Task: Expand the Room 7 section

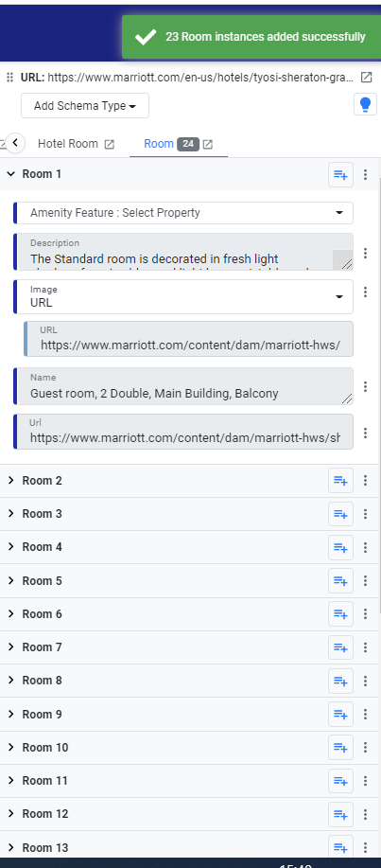Action: 10,647
